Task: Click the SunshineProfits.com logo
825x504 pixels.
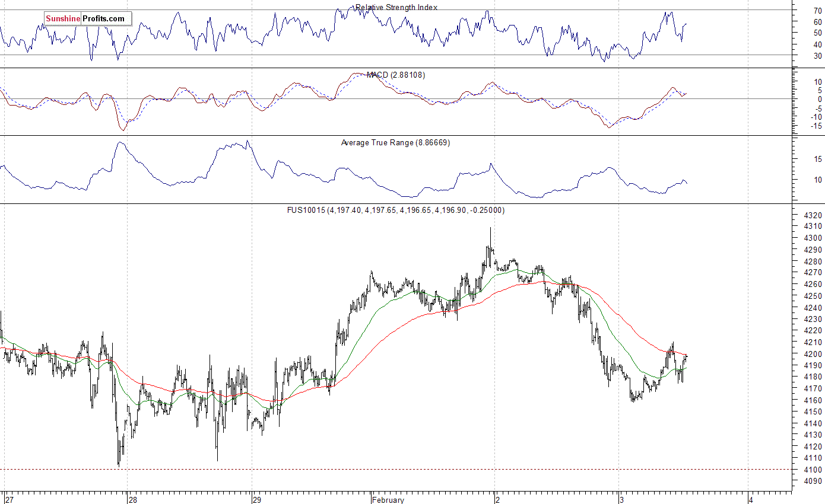Action: (x=87, y=19)
